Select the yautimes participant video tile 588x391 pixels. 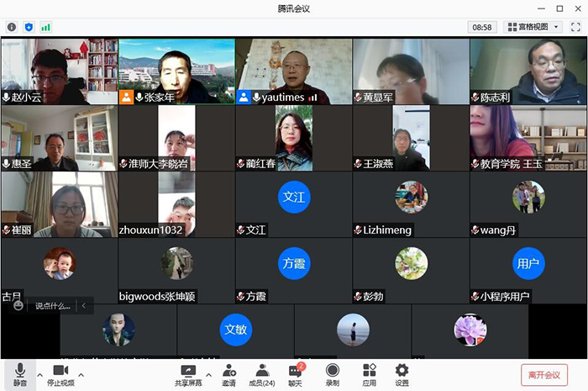293,71
